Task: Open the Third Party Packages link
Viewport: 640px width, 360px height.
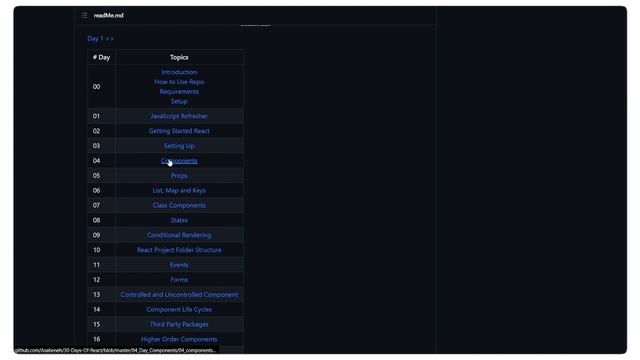Action: pyautogui.click(x=179, y=324)
